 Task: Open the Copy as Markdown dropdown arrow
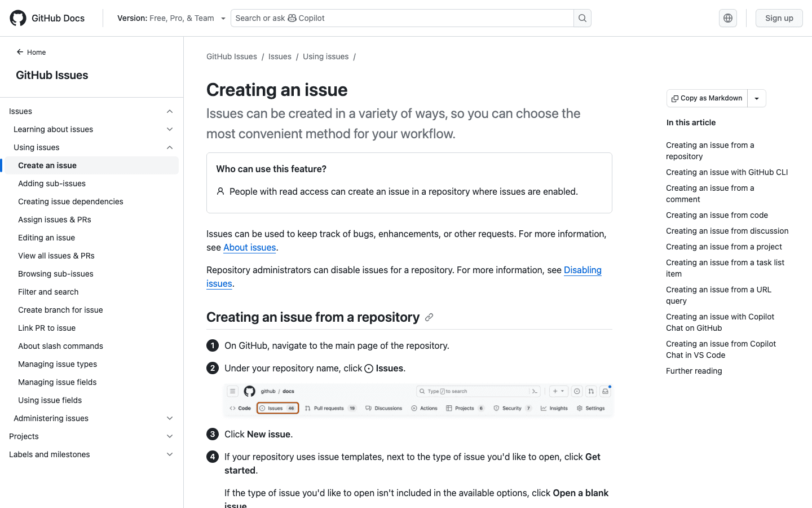756,98
